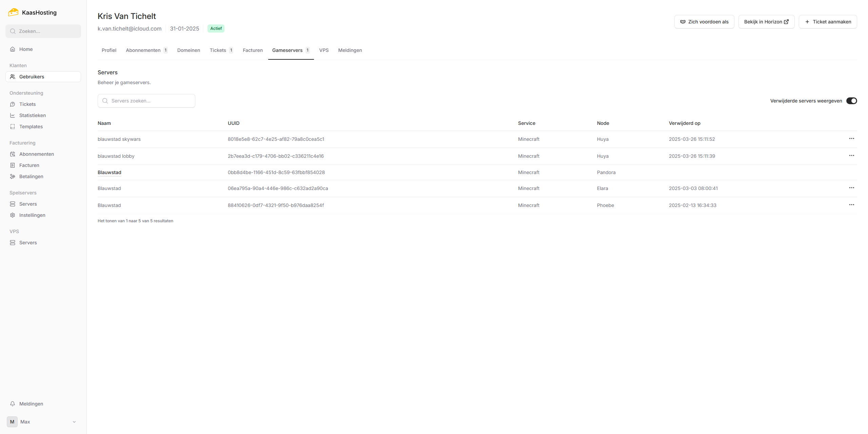
Task: Click the Zich voordoen als button
Action: tap(704, 22)
